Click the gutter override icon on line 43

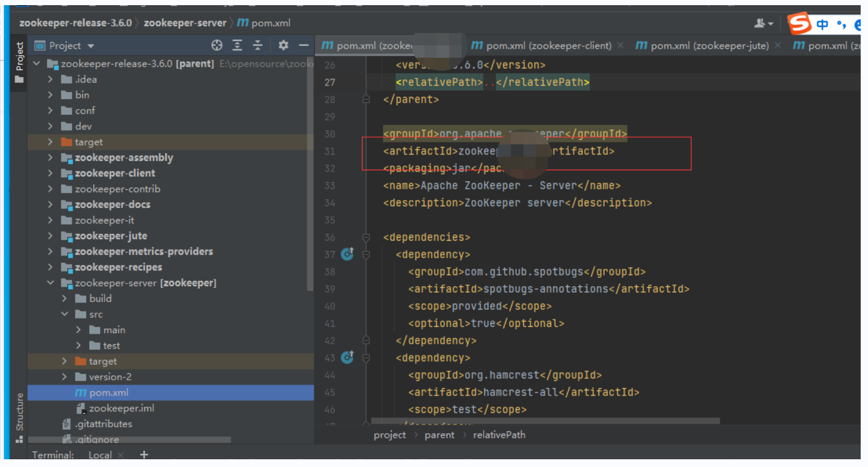(348, 357)
